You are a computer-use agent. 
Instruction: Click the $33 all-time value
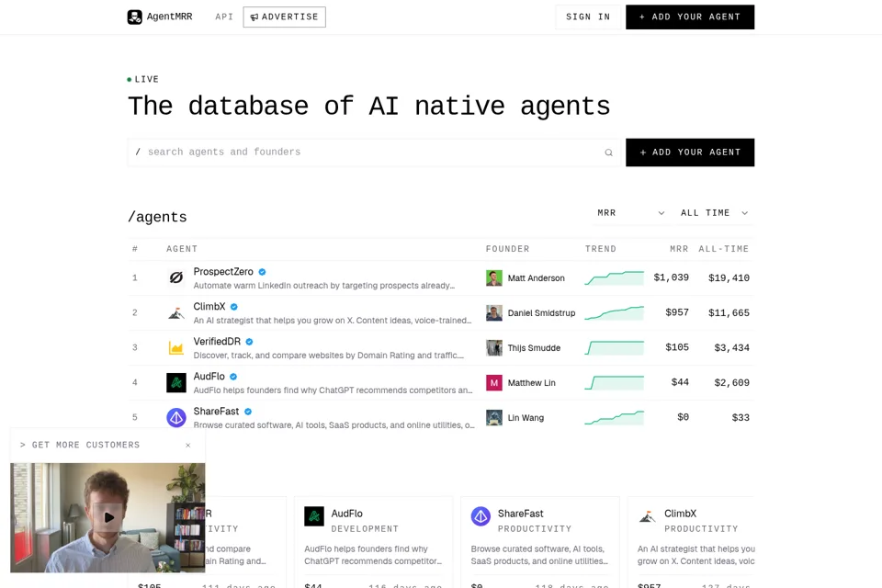tap(741, 417)
